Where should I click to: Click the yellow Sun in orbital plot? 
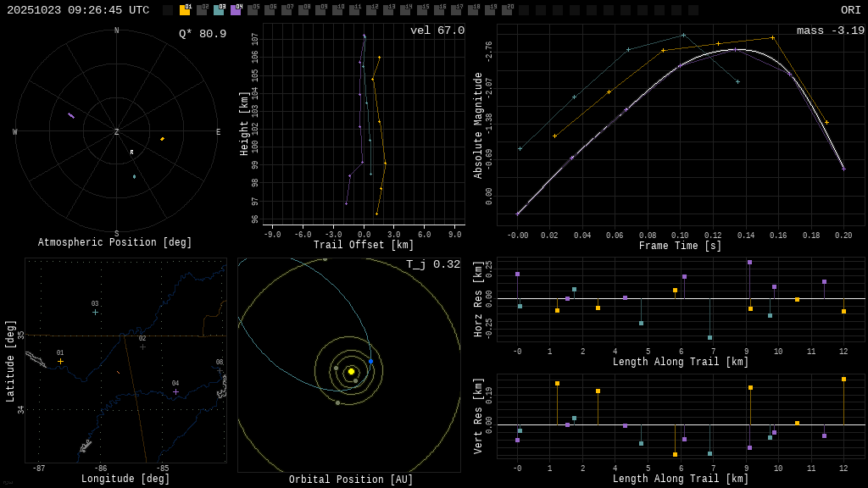[x=351, y=371]
